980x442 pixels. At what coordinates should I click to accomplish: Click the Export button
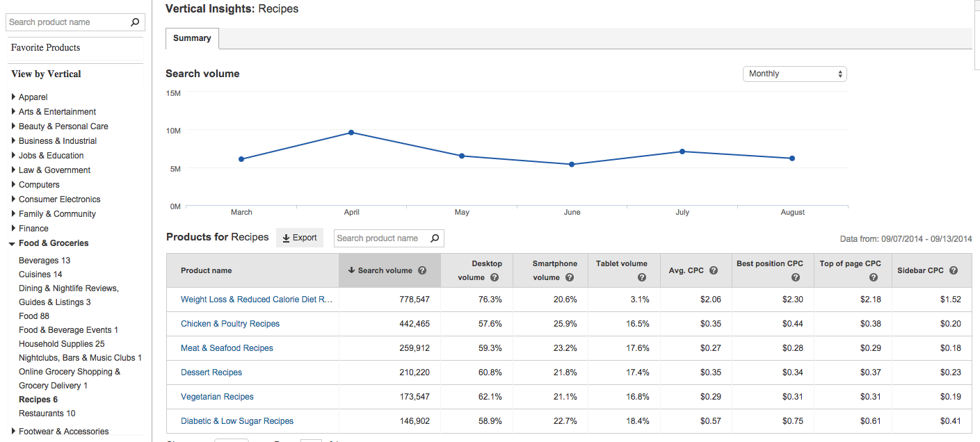299,237
